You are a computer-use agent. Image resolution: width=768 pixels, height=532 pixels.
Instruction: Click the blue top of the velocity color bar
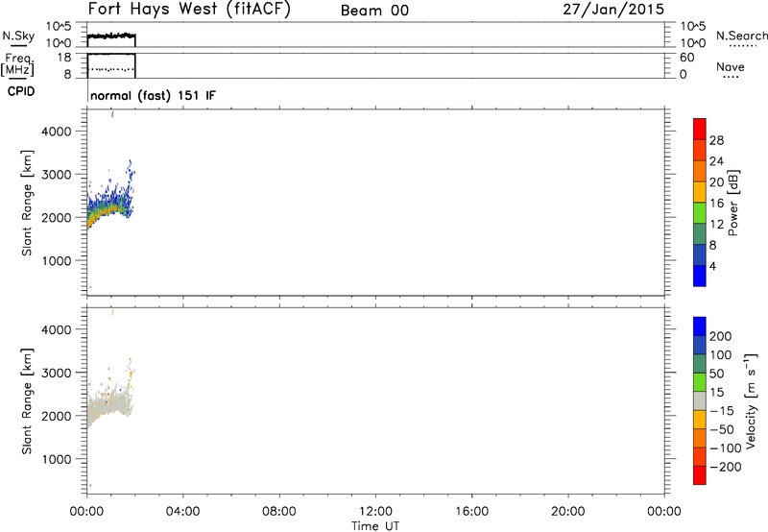700,326
